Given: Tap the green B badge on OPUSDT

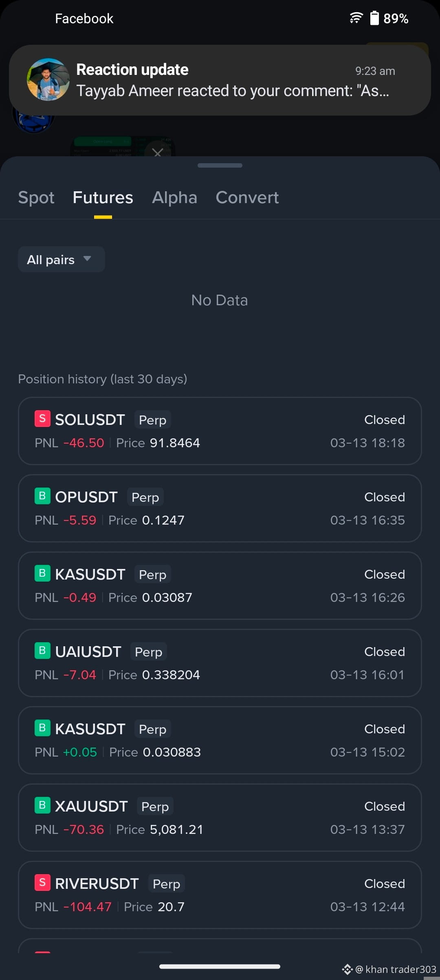Looking at the screenshot, I should click(x=42, y=496).
